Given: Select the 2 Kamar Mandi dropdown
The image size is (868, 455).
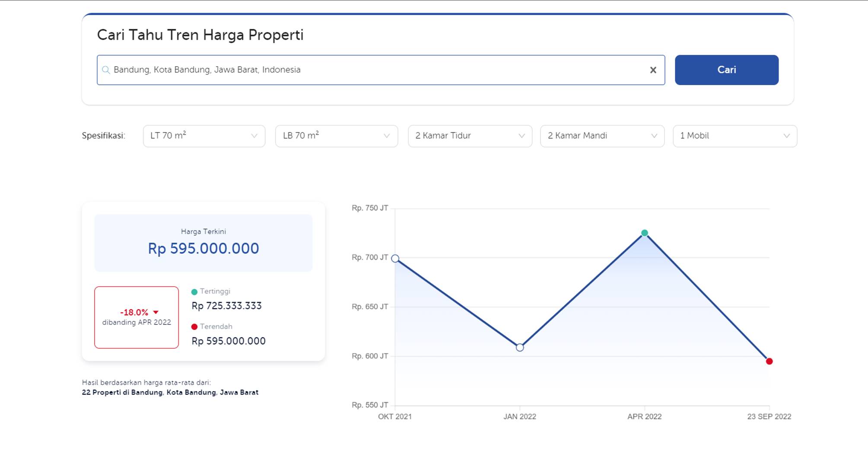Looking at the screenshot, I should pyautogui.click(x=602, y=136).
